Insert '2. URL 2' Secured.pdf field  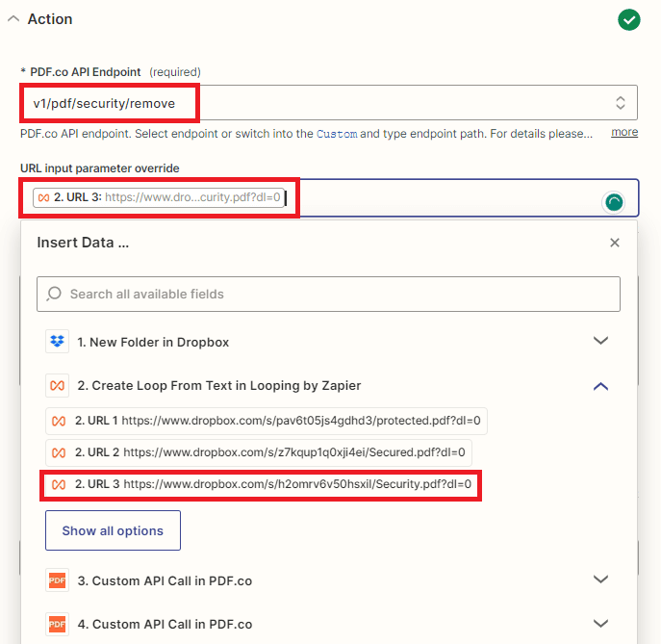(x=259, y=452)
